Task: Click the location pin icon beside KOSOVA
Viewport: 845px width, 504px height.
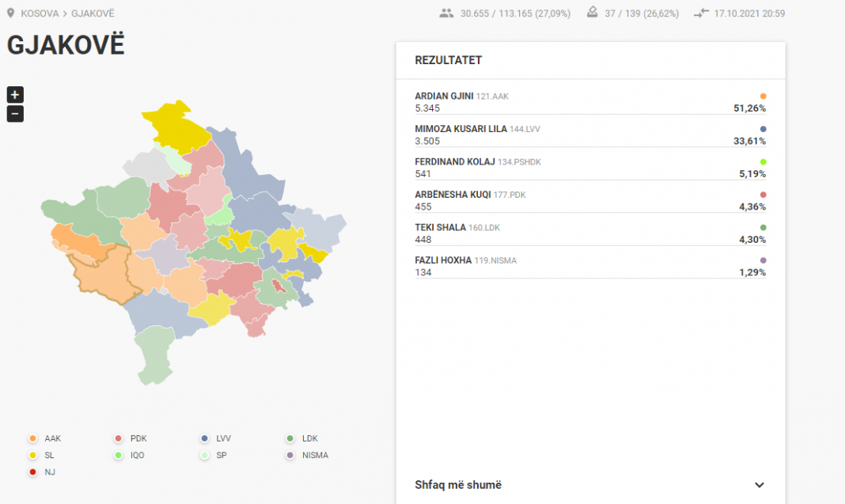Action: click(11, 13)
